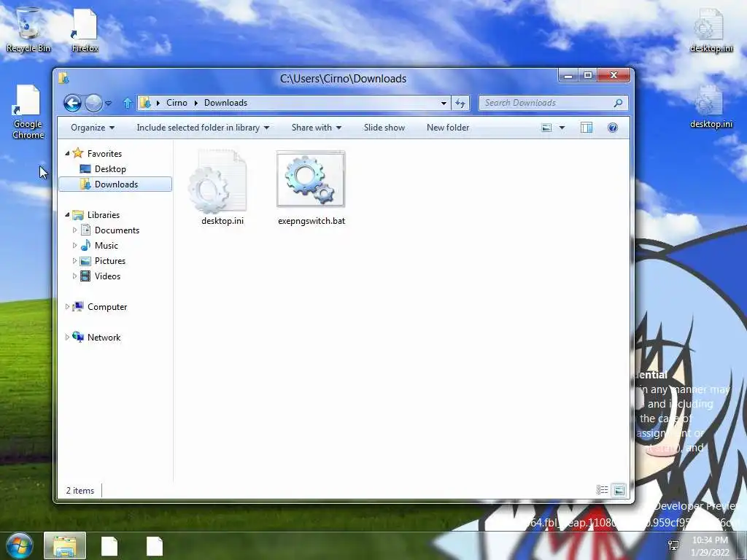This screenshot has width=747, height=560.
Task: Select the exepngswitch.bat file icon
Action: [311, 179]
